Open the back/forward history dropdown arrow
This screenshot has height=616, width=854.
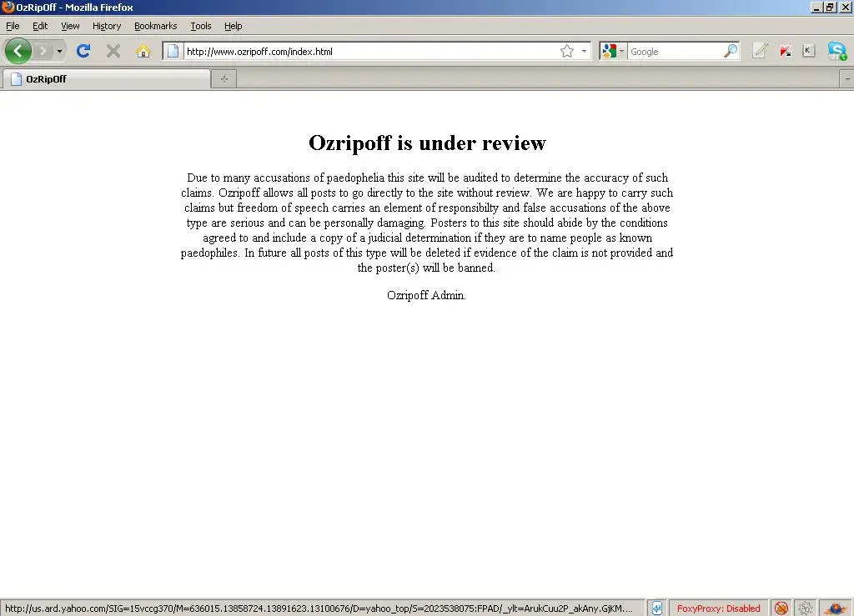59,51
